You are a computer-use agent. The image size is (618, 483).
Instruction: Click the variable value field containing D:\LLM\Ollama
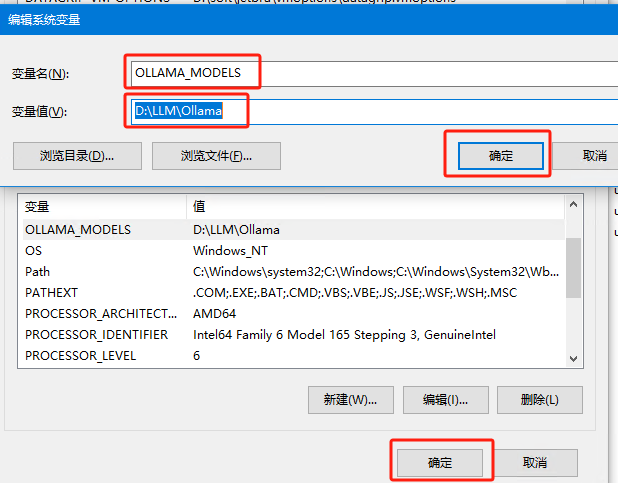[x=374, y=112]
